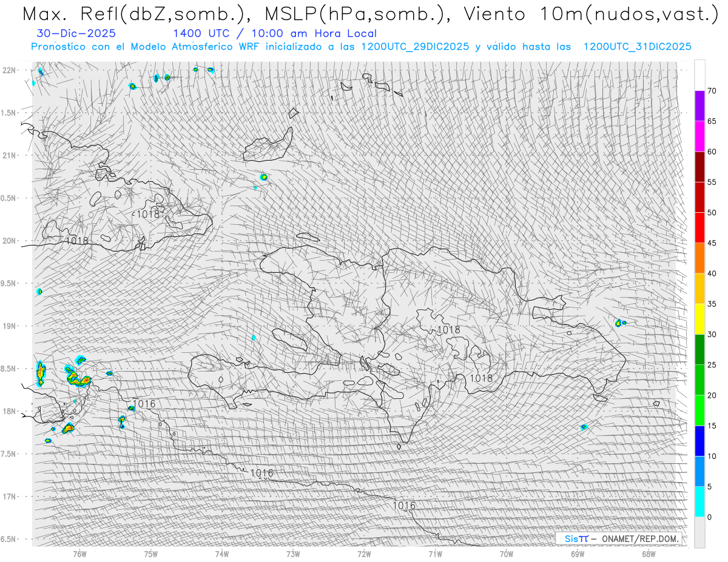
Task: Select the '69W' longitude label
Action: pyautogui.click(x=578, y=554)
